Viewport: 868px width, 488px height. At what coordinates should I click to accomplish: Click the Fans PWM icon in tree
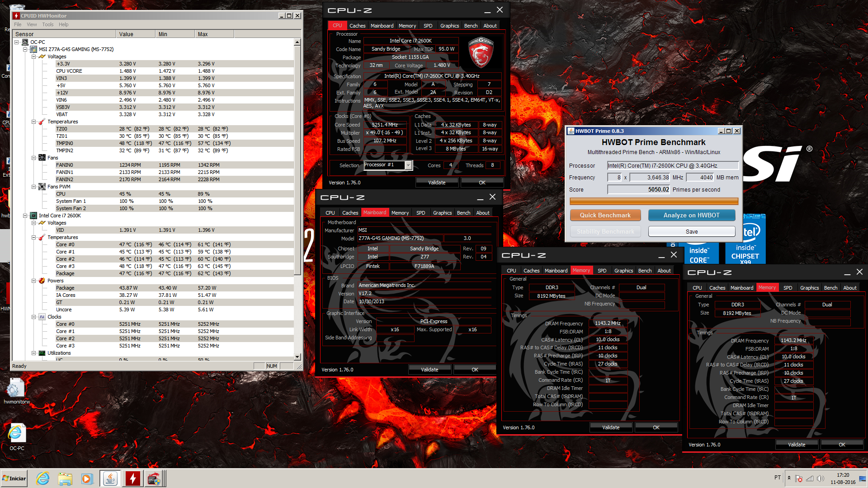[x=42, y=187]
